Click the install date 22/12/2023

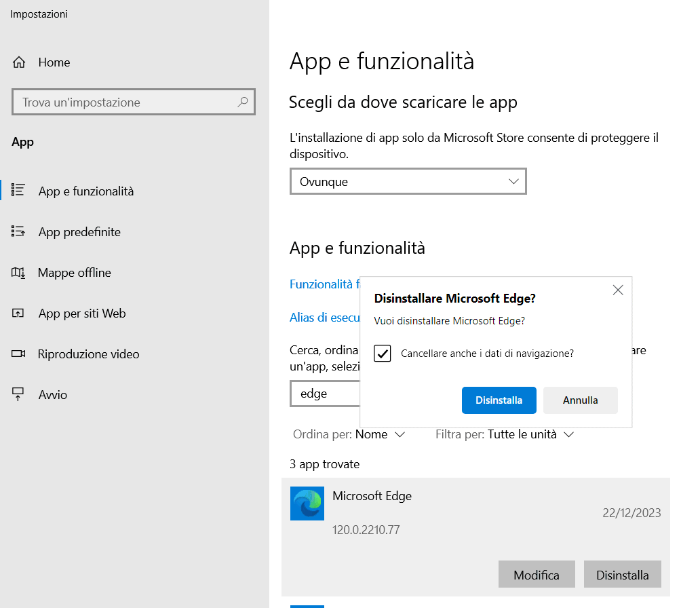[x=631, y=513]
